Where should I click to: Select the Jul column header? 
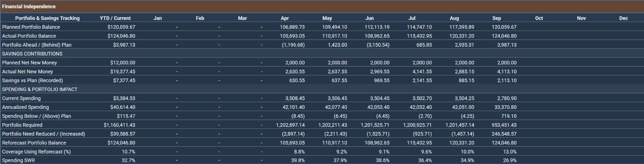click(412, 18)
